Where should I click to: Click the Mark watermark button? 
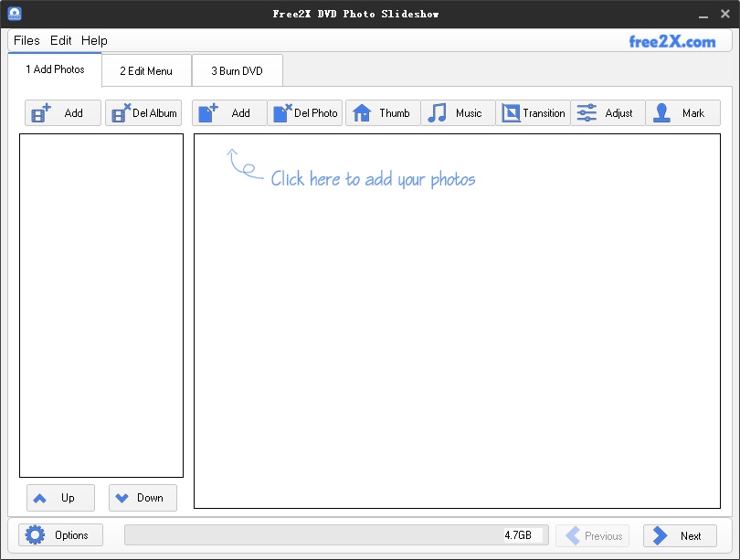[x=682, y=112]
